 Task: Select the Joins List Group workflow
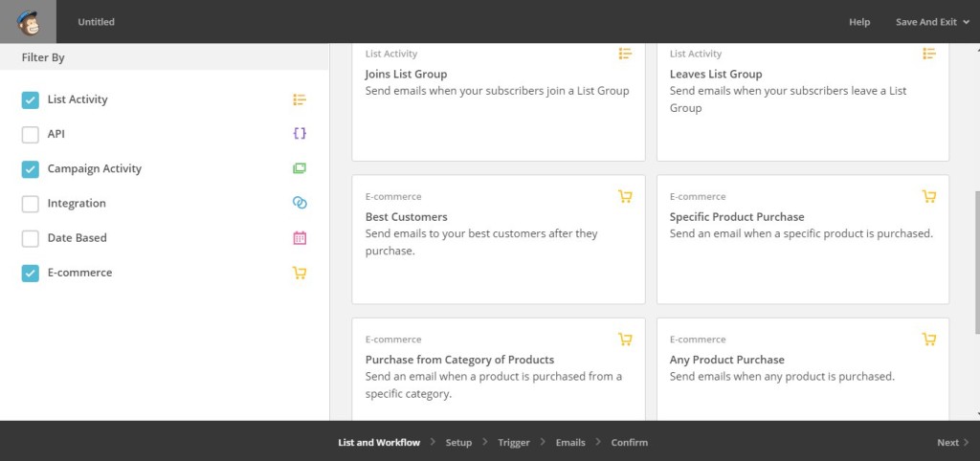[499, 101]
